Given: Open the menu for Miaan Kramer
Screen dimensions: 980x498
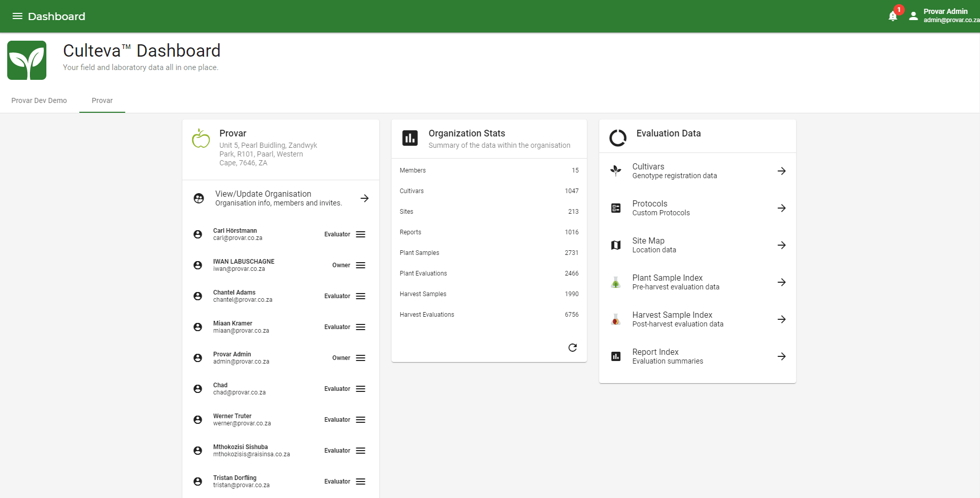Looking at the screenshot, I should pyautogui.click(x=361, y=327).
